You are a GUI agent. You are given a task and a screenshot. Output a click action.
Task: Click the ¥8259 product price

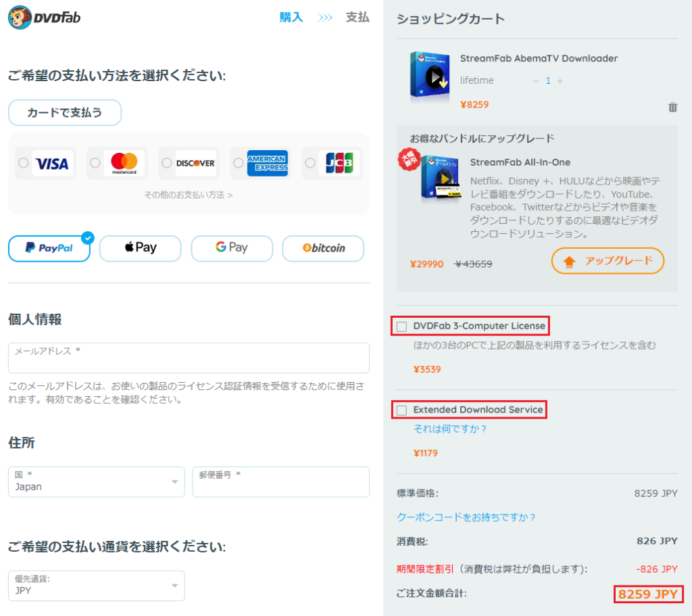474,105
